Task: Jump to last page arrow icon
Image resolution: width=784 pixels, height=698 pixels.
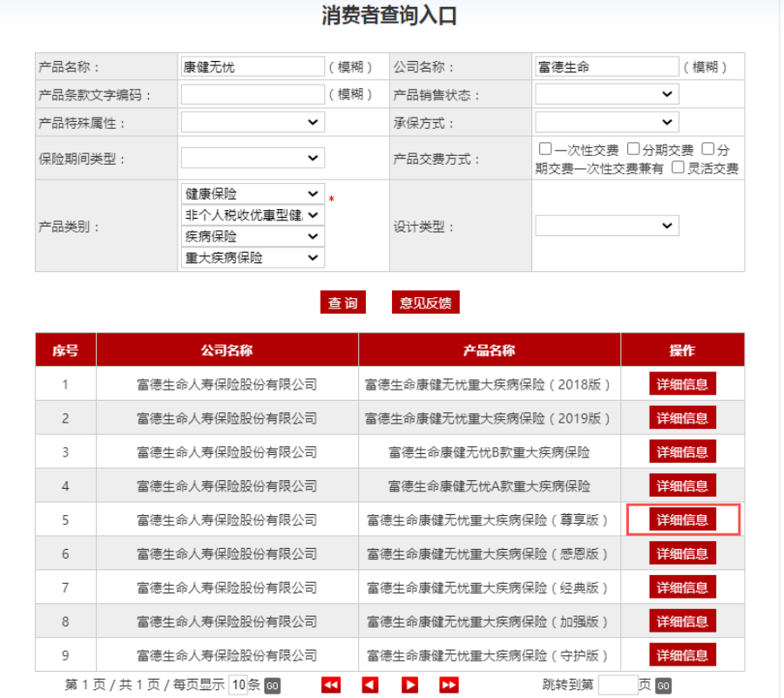Action: [x=449, y=685]
